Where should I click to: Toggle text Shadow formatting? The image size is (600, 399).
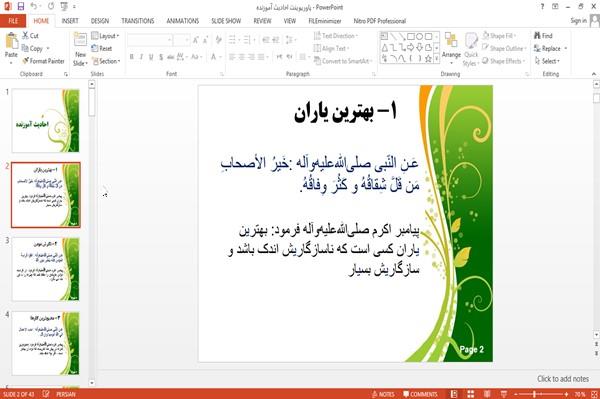click(x=161, y=57)
